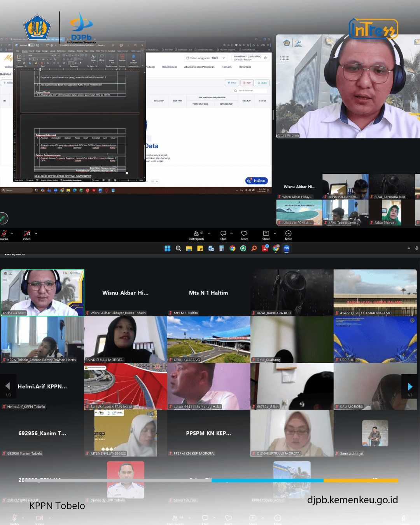The image size is (420, 525).
Task: Click the React heart icon
Action: pos(244,235)
